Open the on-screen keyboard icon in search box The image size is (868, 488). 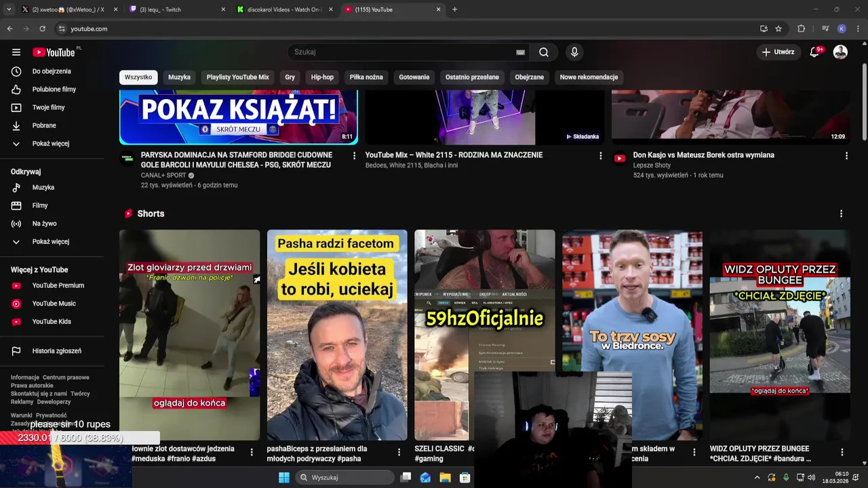[x=520, y=52]
